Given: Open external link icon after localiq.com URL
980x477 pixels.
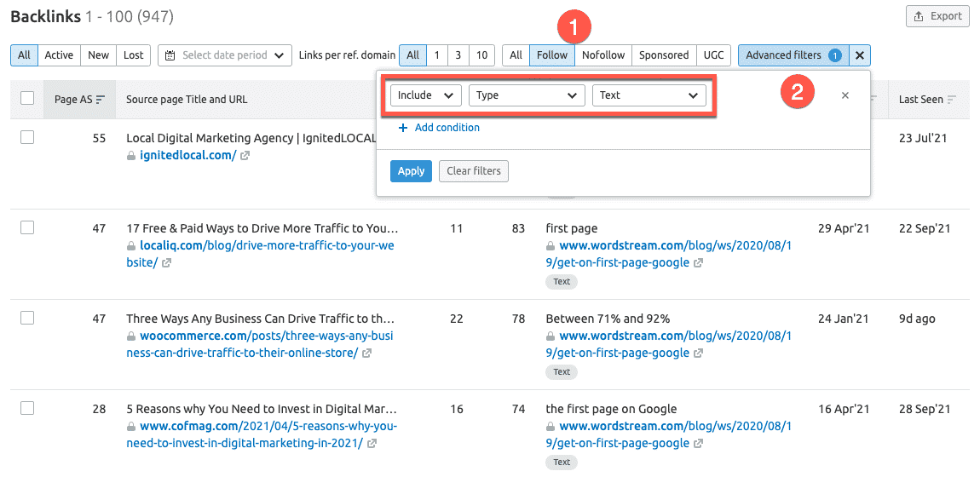Looking at the screenshot, I should tap(166, 263).
